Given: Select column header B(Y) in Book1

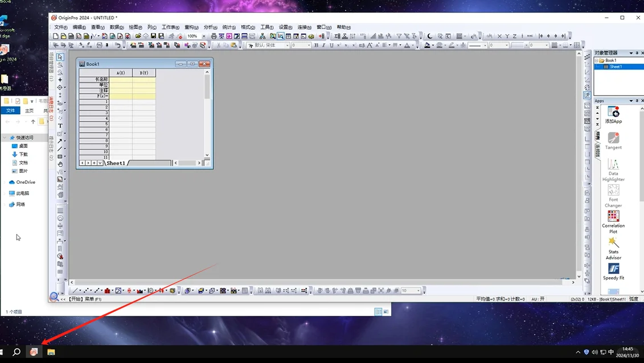Looking at the screenshot, I should tap(143, 73).
